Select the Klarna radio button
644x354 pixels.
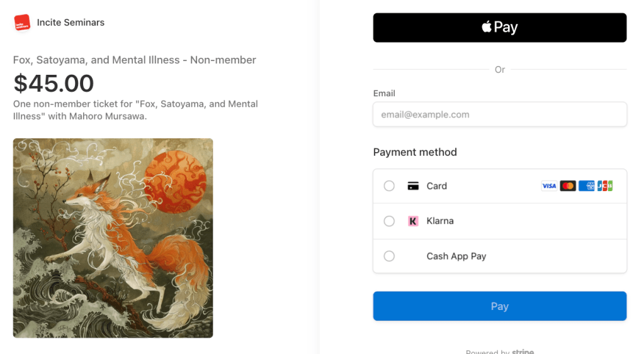point(389,221)
